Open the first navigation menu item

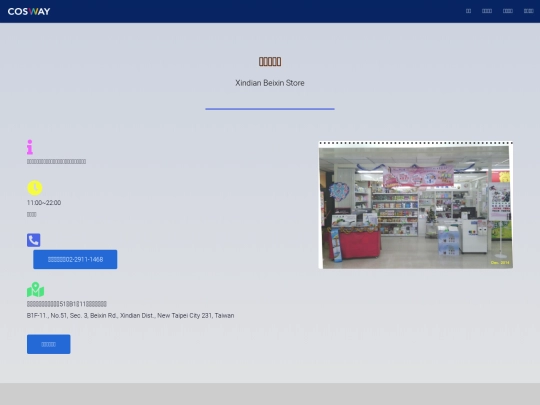[468, 11]
